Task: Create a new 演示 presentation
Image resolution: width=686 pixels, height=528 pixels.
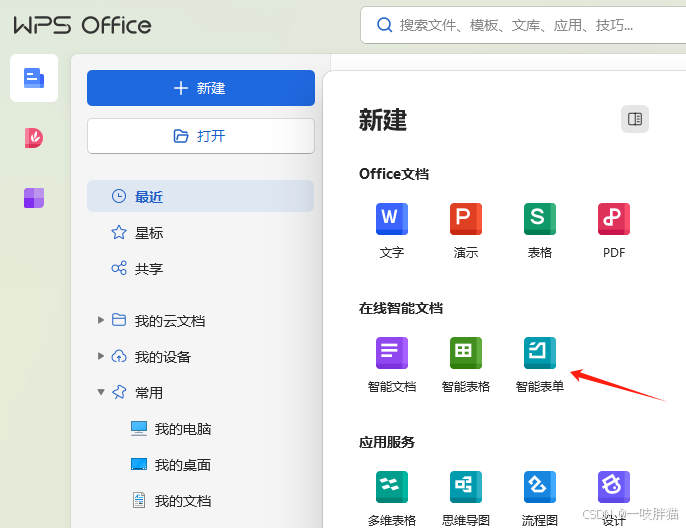Action: (466, 231)
